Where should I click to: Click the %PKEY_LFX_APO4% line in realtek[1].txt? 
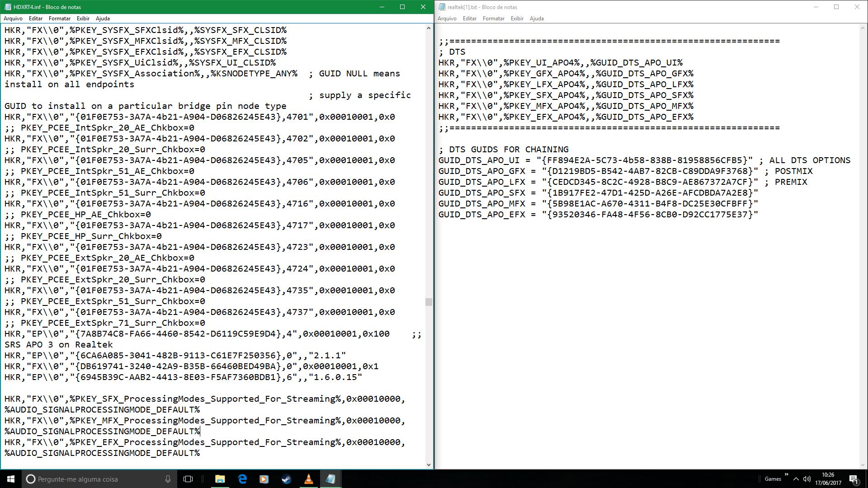tap(566, 84)
